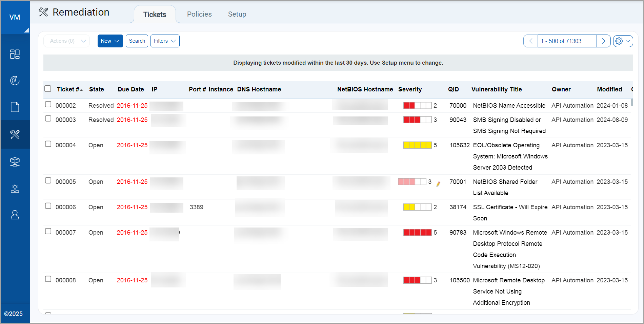Click the yellow severity bar for ticket 000004

point(417,145)
